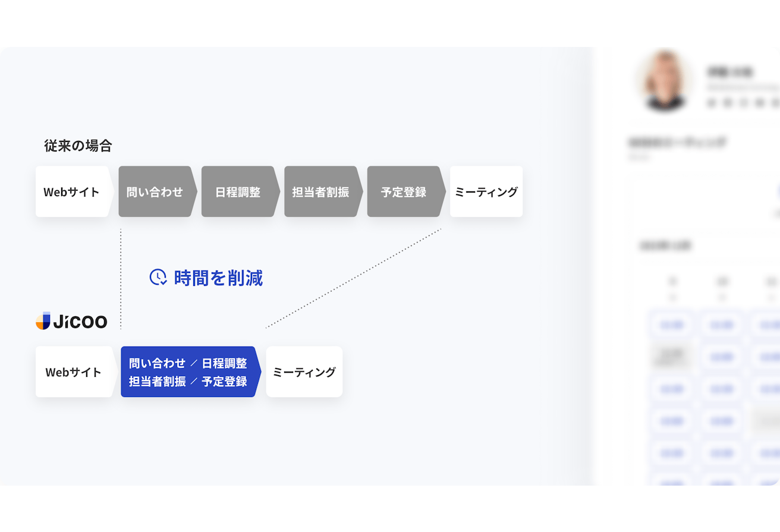Viewport: 780px width, 532px height.
Task: Click the 問い合わせ step in the gray flow
Action: (154, 191)
